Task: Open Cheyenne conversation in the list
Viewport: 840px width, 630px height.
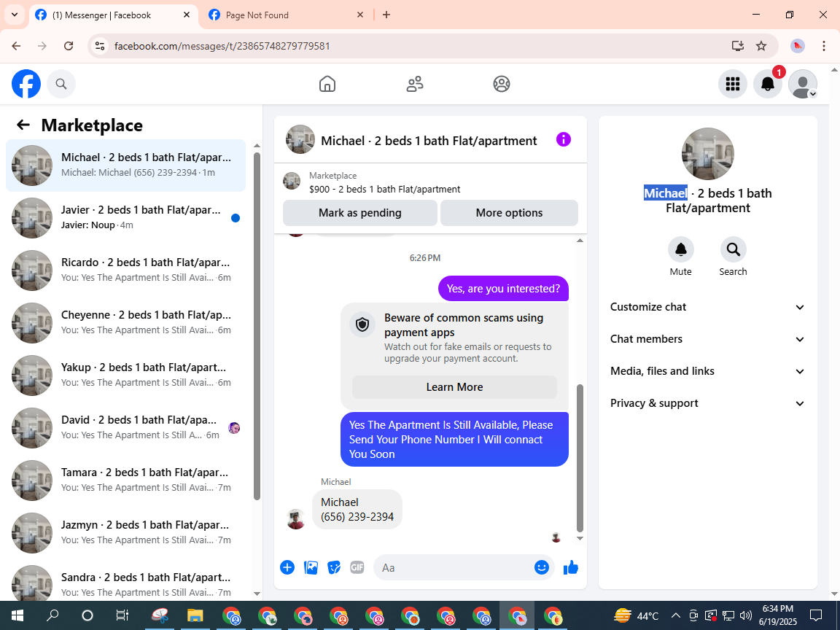Action: point(126,322)
